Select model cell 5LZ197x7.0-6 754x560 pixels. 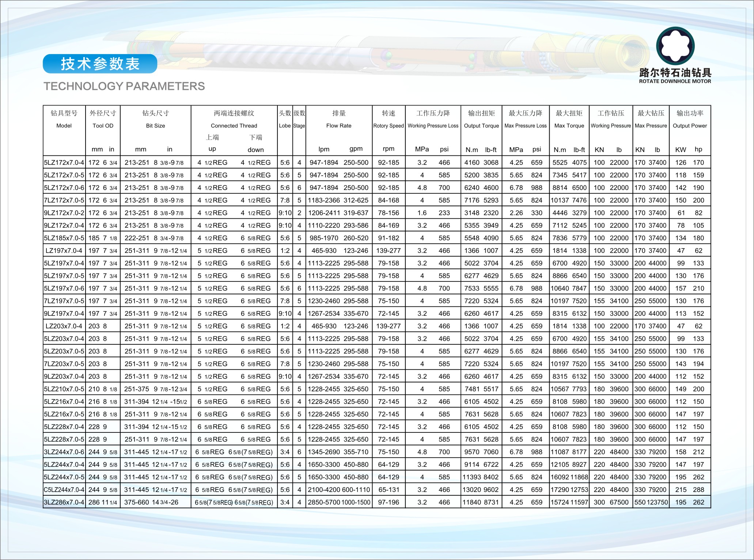(64, 288)
